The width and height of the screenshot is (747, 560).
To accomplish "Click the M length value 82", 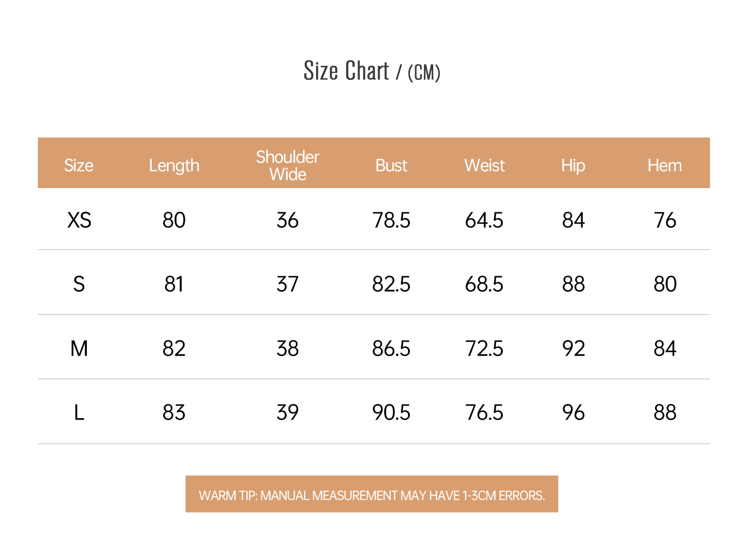I will (174, 349).
